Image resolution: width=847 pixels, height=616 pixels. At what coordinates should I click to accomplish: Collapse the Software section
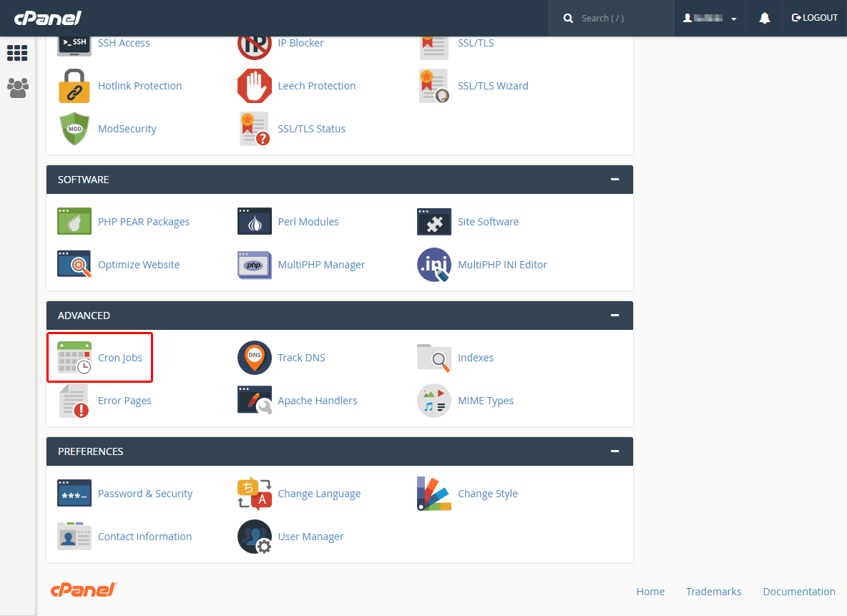click(x=615, y=180)
